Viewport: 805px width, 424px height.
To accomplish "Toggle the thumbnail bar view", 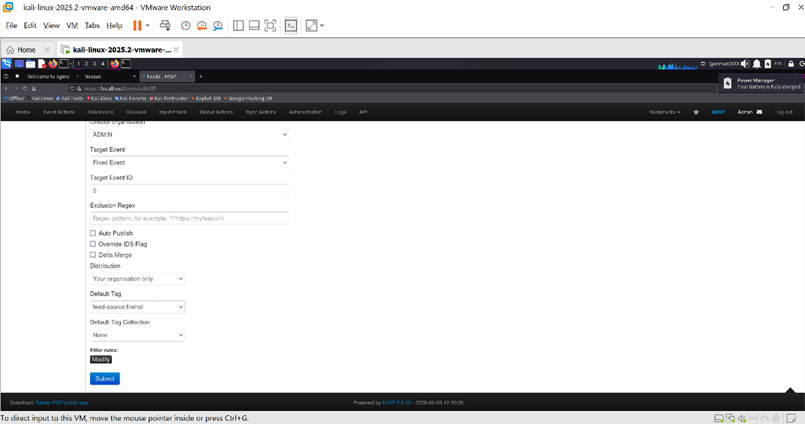I will pyautogui.click(x=254, y=26).
